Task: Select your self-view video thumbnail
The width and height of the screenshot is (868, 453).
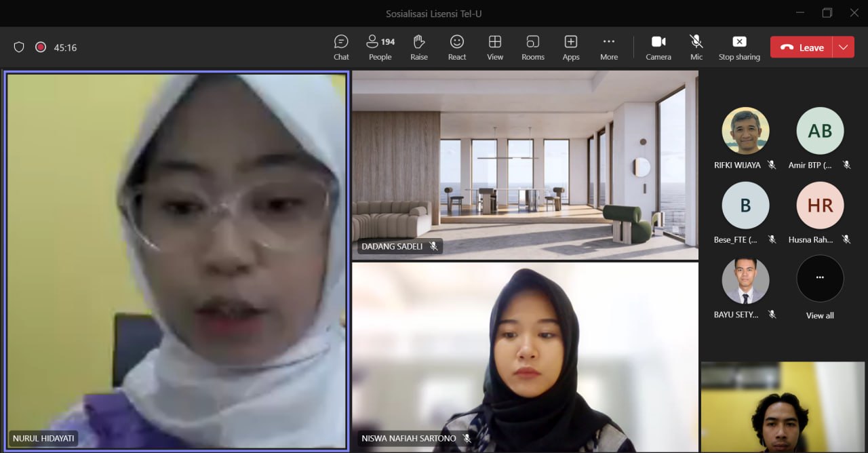Action: pos(783,407)
